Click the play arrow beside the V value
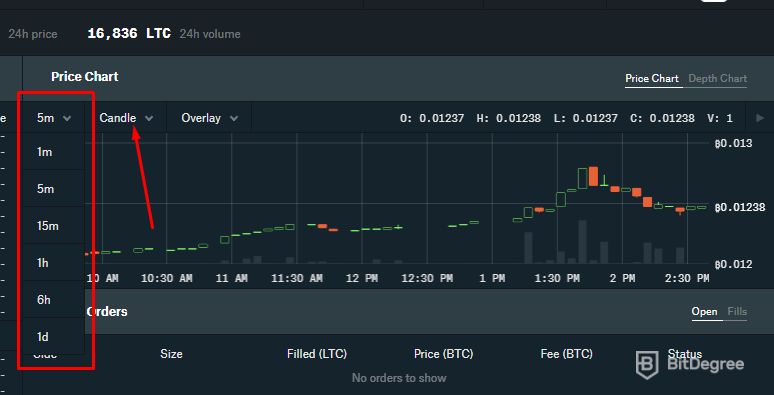The width and height of the screenshot is (774, 395). click(760, 118)
